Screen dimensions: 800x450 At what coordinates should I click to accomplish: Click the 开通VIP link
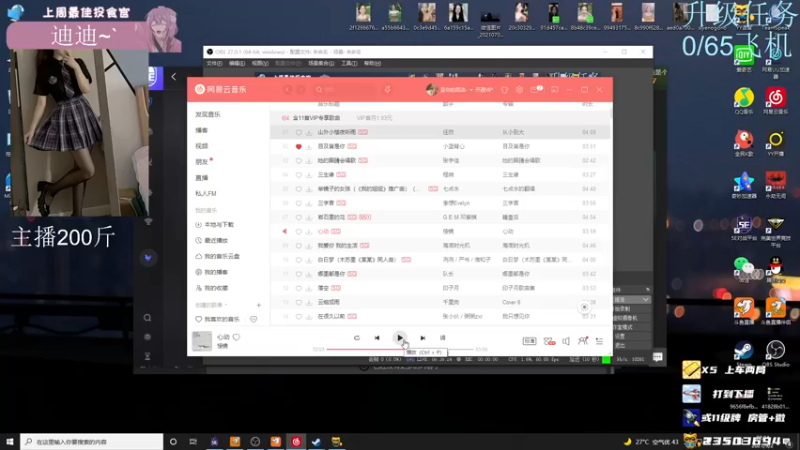pos(484,90)
